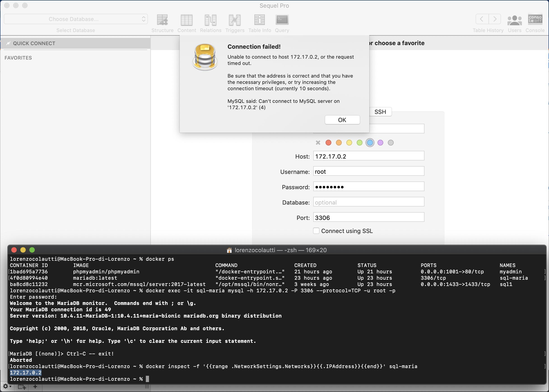
Task: Select the Favorites sidebar heading
Action: pyautogui.click(x=18, y=58)
